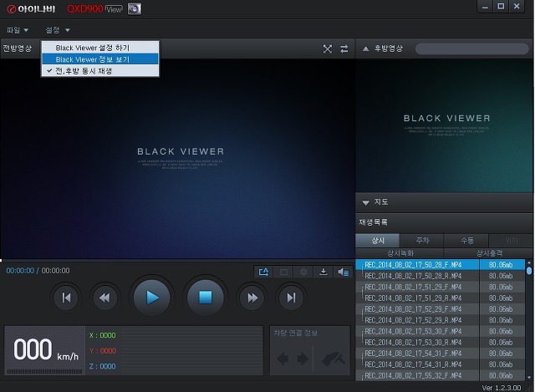Open the 설정 menu

[58, 30]
